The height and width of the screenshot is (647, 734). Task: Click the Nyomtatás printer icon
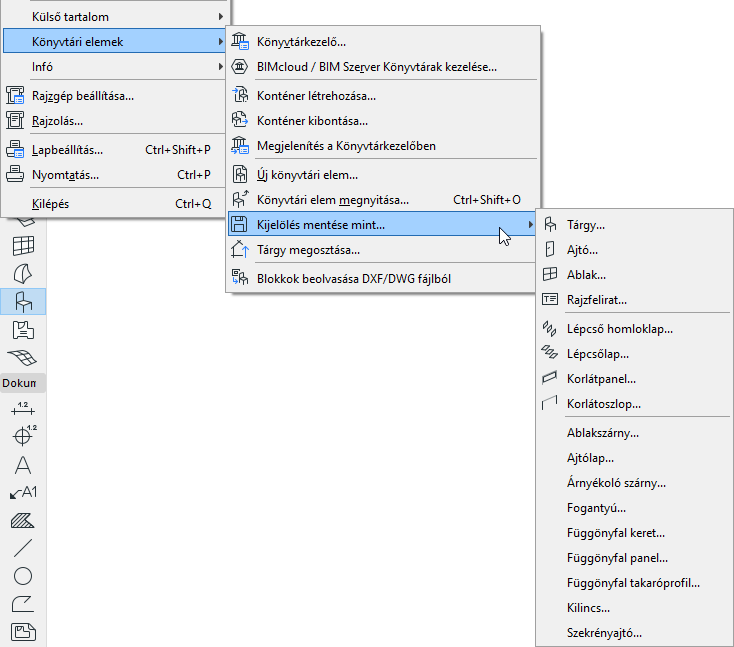tap(15, 175)
